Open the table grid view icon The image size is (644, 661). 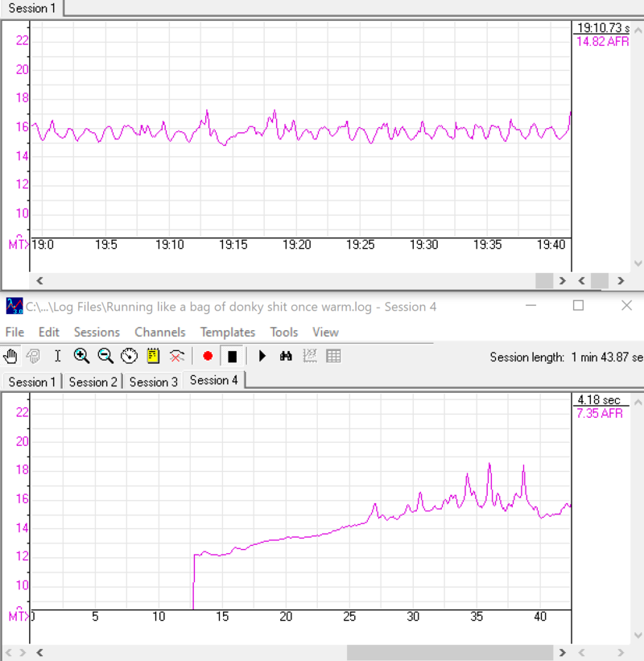333,356
